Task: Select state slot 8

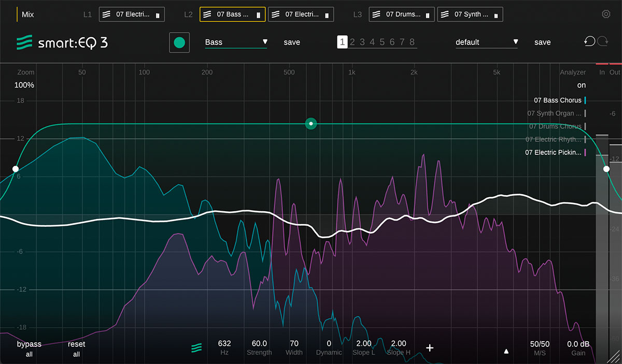Action: (x=412, y=42)
